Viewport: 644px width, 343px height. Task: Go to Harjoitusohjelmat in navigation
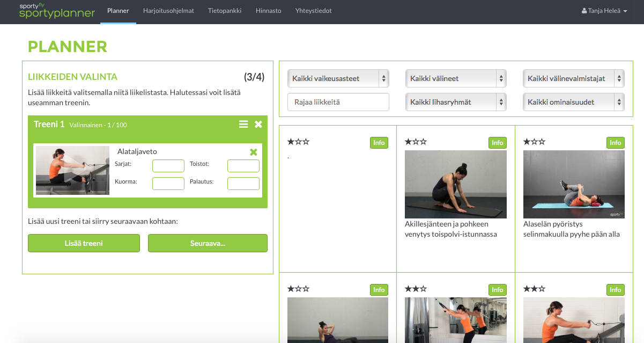[168, 11]
